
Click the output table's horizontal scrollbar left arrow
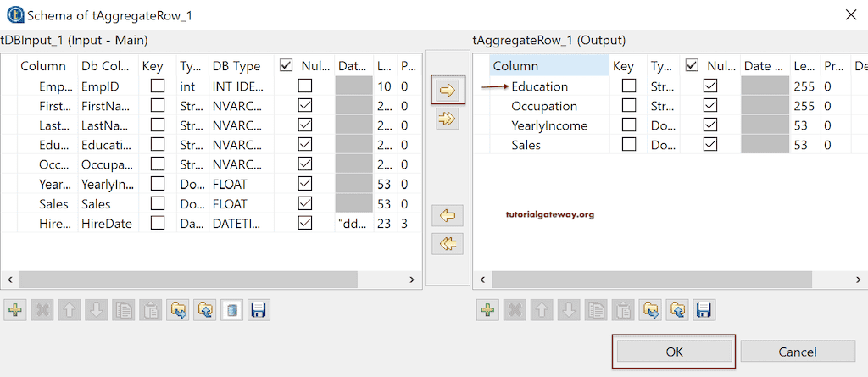[x=482, y=280]
